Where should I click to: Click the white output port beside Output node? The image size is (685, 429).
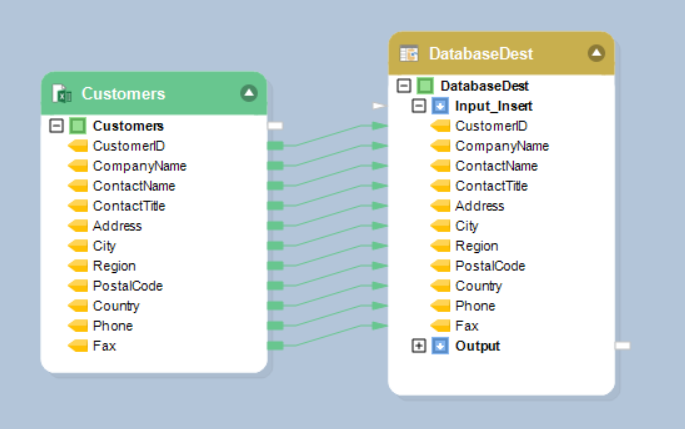coord(622,346)
